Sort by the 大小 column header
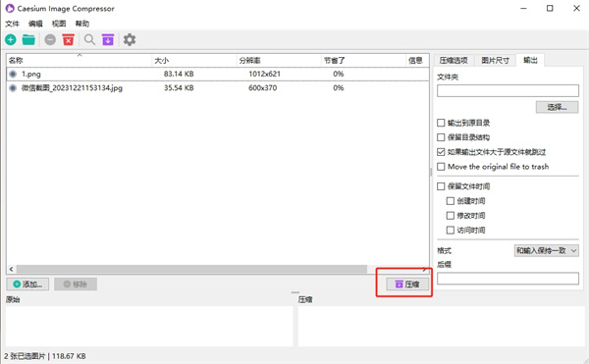Screen dimensions: 589x364 click(x=194, y=61)
